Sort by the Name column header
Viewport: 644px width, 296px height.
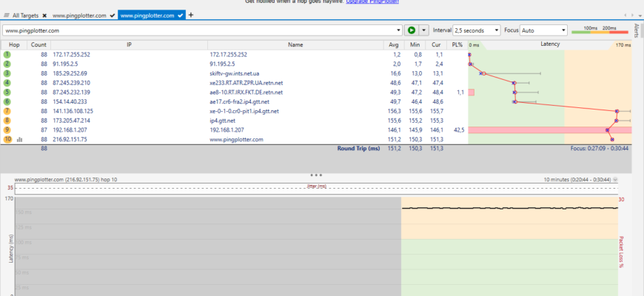tap(295, 44)
